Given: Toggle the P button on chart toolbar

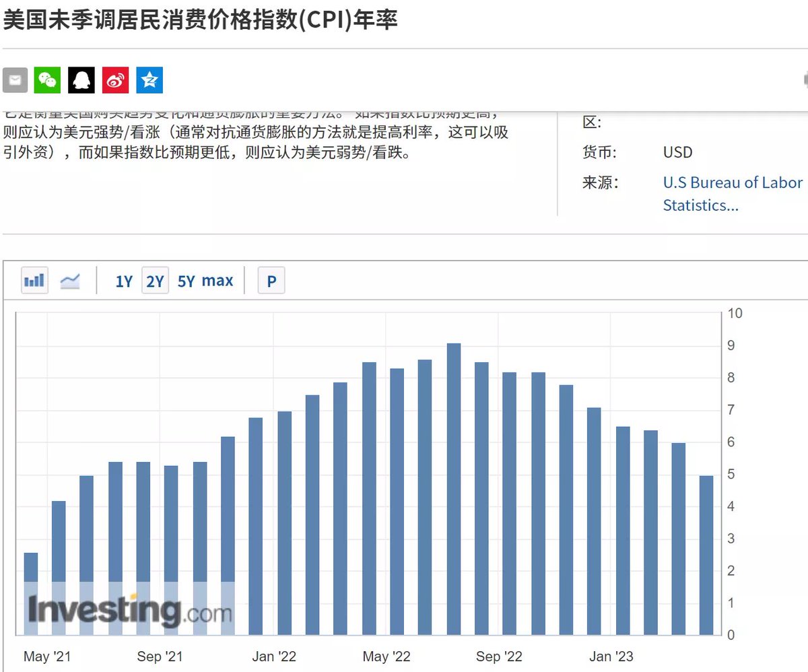Looking at the screenshot, I should pyautogui.click(x=271, y=280).
